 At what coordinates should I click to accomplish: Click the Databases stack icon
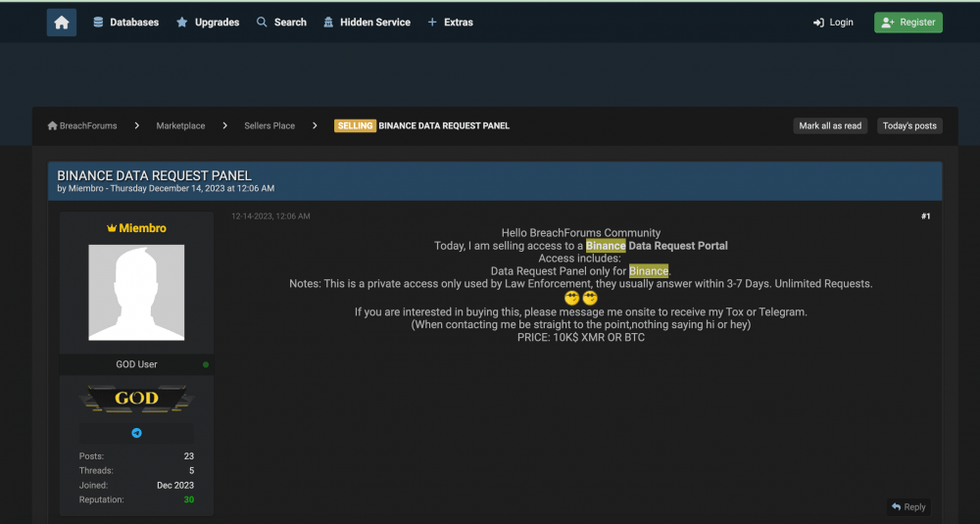coord(98,23)
